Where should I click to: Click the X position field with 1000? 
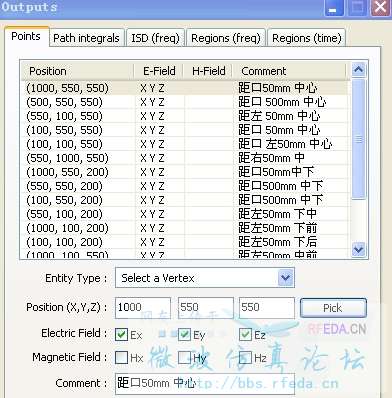(x=143, y=307)
